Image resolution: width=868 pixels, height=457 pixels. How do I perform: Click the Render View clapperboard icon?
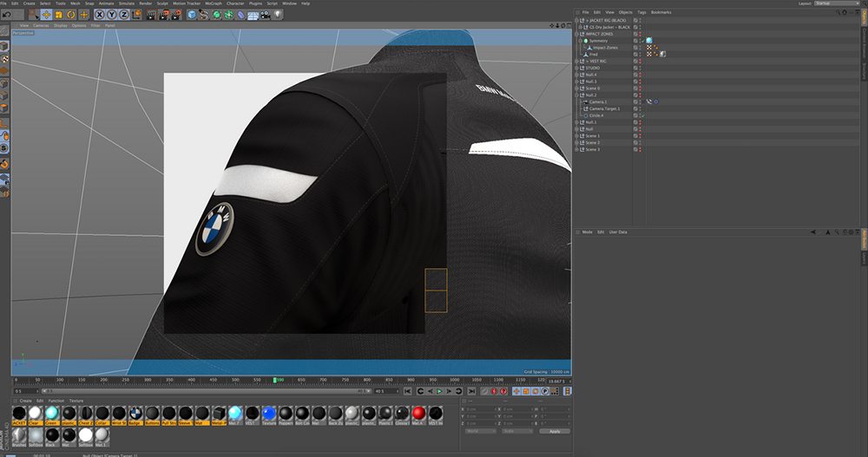pyautogui.click(x=151, y=15)
